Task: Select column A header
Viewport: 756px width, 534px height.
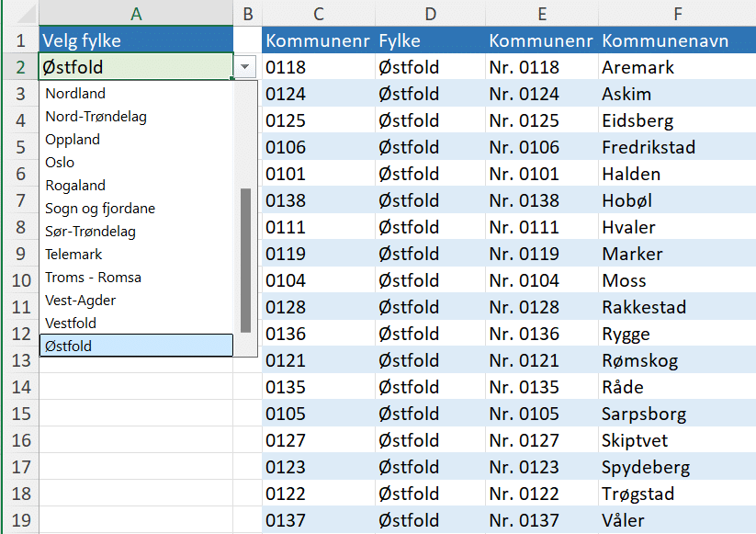Action: 136,13
